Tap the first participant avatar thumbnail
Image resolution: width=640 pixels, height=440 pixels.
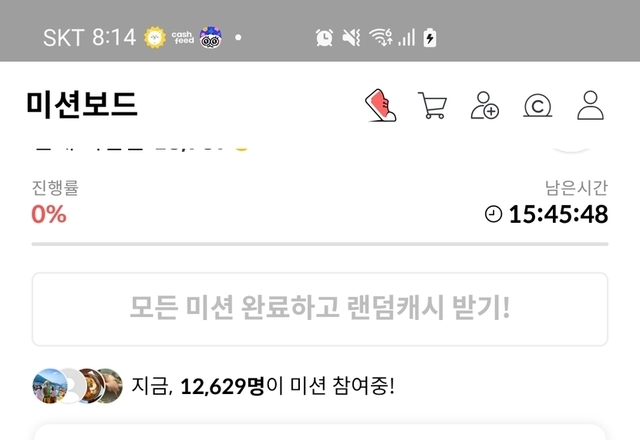point(49,386)
